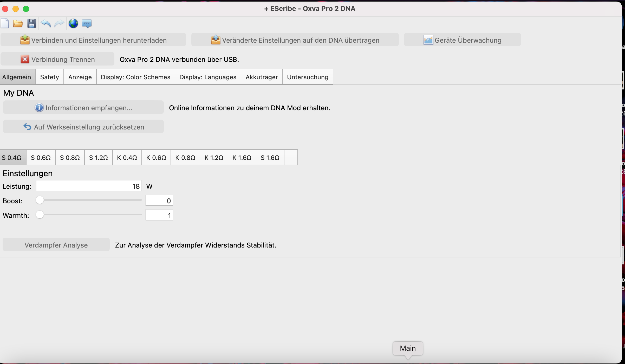
Task: Select the Akkuträger tab
Action: [262, 77]
